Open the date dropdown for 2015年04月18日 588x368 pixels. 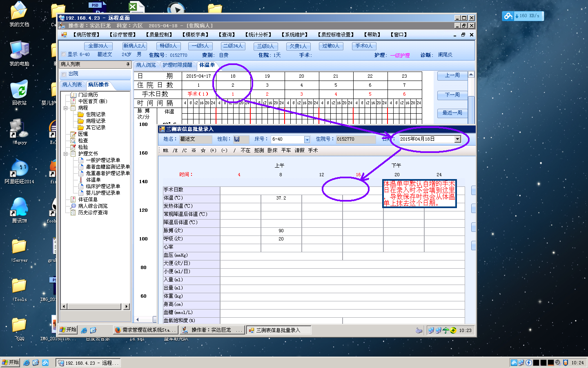(x=458, y=139)
